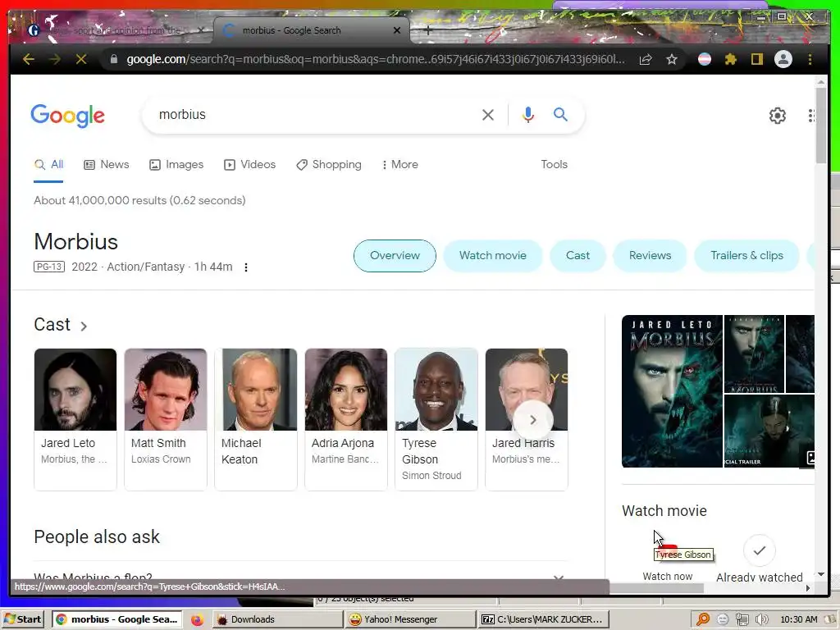
Task: Open volume control in system tray
Action: (760, 619)
